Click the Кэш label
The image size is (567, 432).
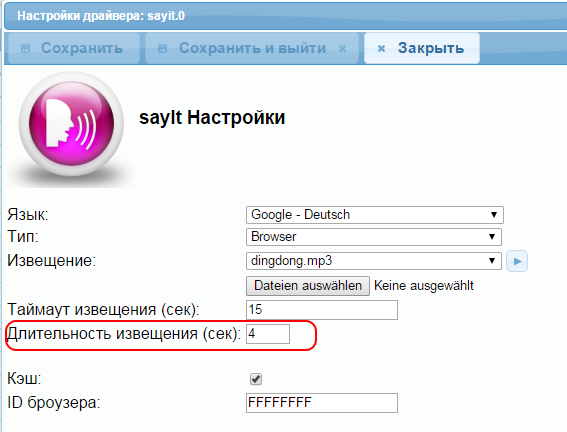coord(24,379)
